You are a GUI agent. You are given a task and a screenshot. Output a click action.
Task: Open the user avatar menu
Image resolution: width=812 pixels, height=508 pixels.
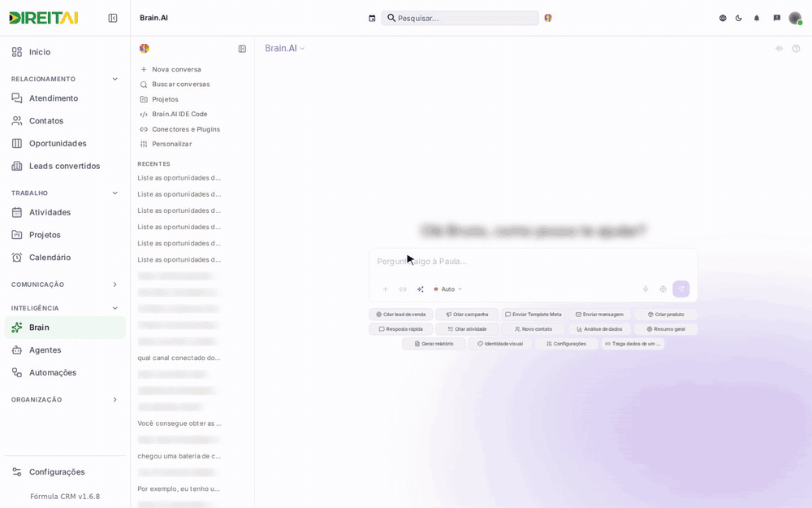tap(795, 18)
